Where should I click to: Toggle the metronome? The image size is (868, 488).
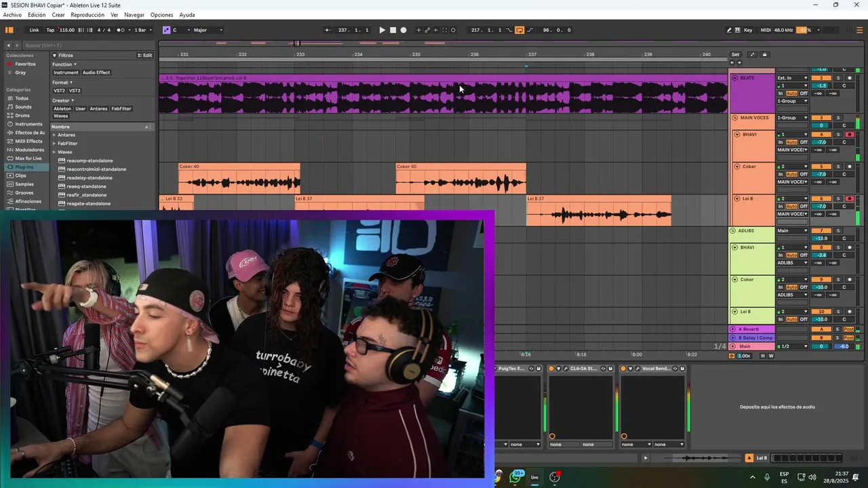[121, 30]
